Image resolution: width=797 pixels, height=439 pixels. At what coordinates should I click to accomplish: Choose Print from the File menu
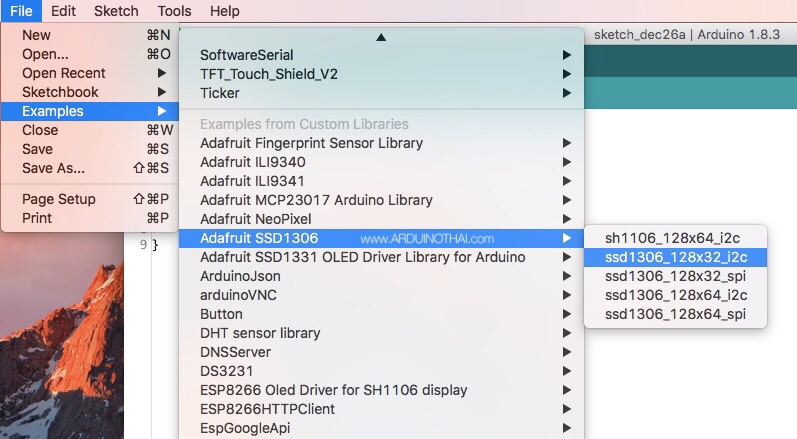[x=90, y=218]
